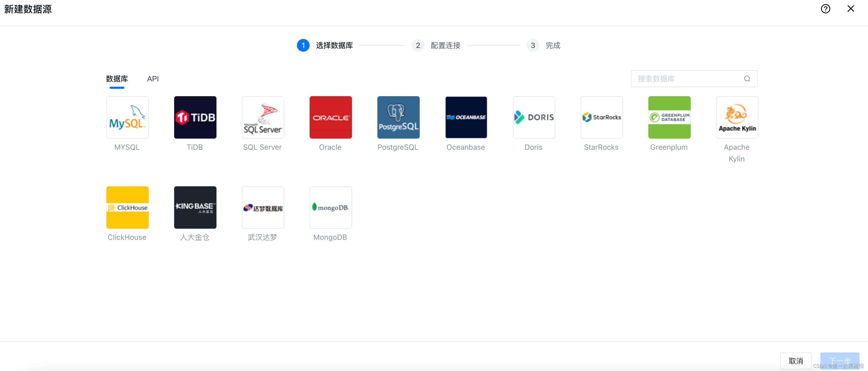Viewport: 868px width, 371px height.
Task: Switch to the 数据库 tab
Action: pyautogui.click(x=117, y=79)
